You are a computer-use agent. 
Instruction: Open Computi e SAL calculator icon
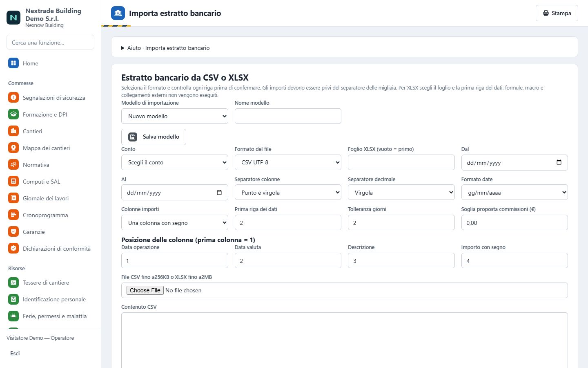click(13, 181)
